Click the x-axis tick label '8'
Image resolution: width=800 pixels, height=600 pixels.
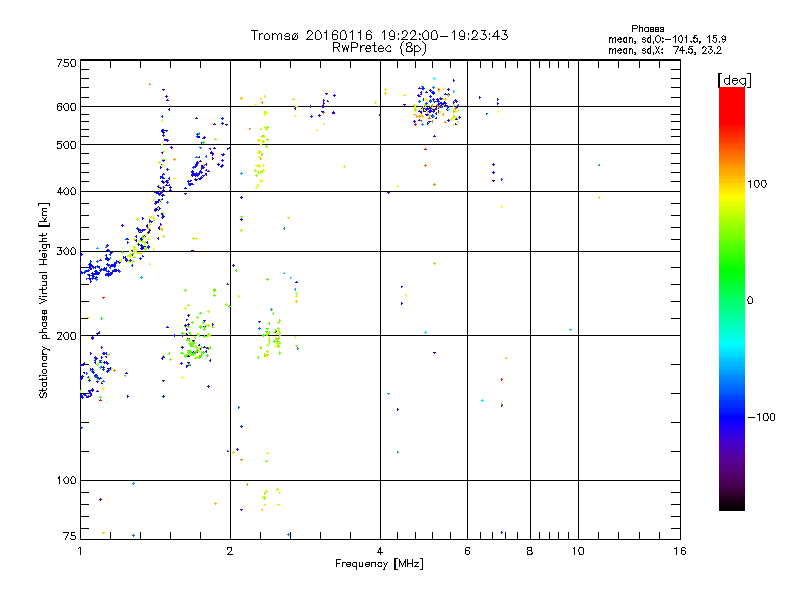tap(530, 551)
